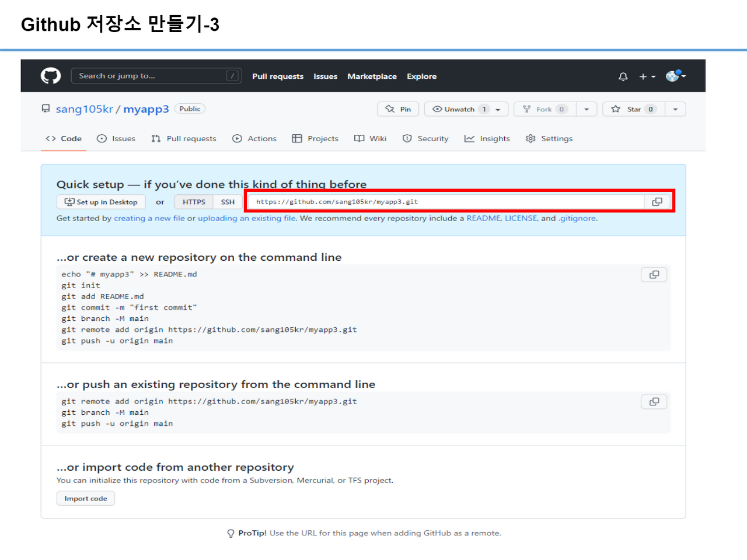Screen dimensions: 747x560
Task: Pin the repository
Action: (x=398, y=109)
